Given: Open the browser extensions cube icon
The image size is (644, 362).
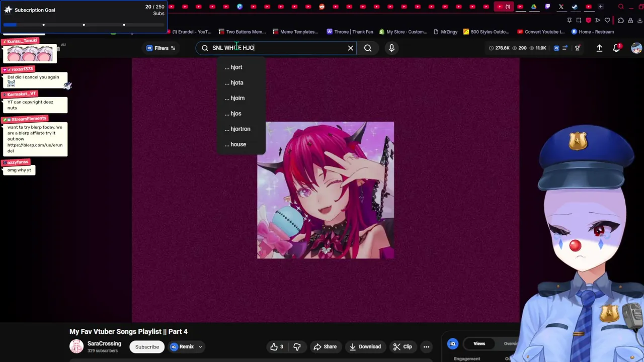Looking at the screenshot, I should click(621, 20).
